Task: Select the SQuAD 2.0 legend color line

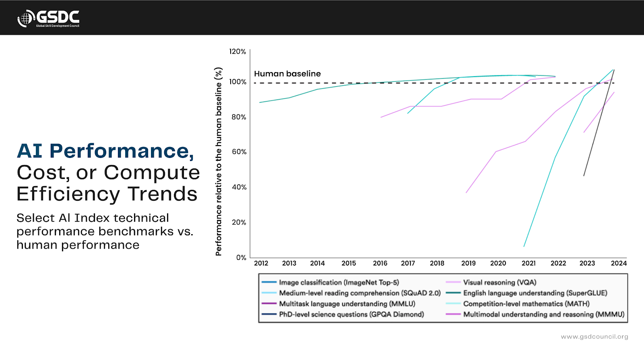Action: (x=269, y=293)
